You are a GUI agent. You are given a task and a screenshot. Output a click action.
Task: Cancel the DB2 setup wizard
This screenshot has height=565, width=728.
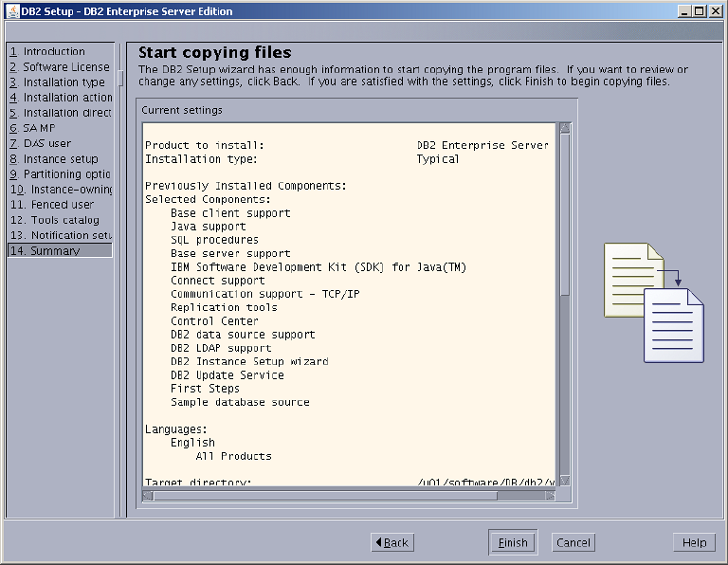[x=573, y=542]
